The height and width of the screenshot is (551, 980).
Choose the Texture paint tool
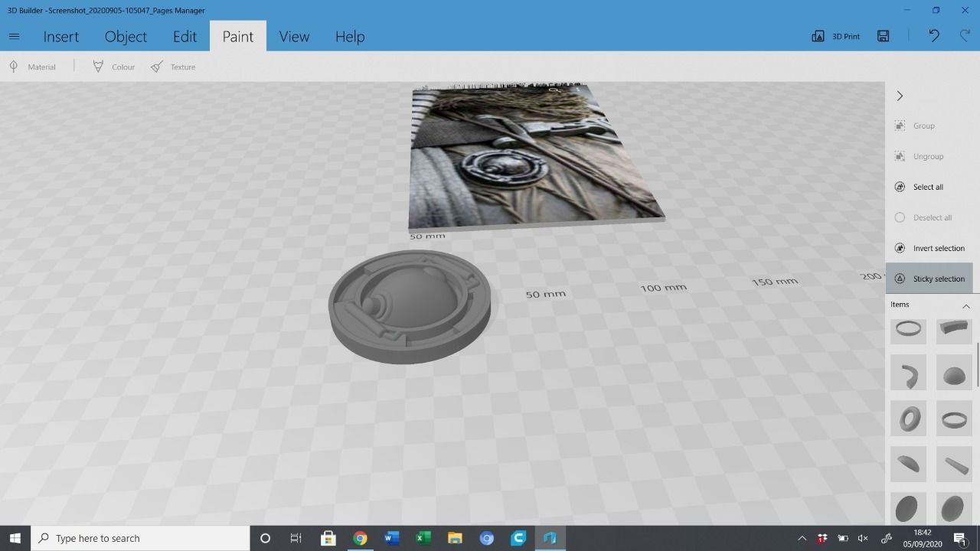(x=172, y=67)
